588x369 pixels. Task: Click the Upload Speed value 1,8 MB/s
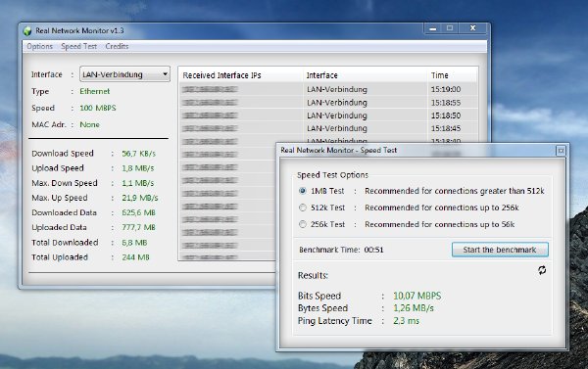click(137, 168)
